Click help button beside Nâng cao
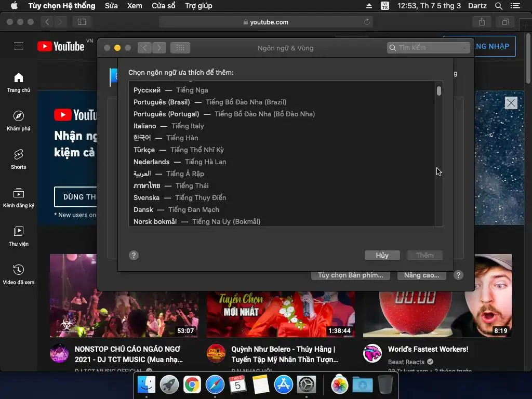This screenshot has width=532, height=399. (458, 275)
